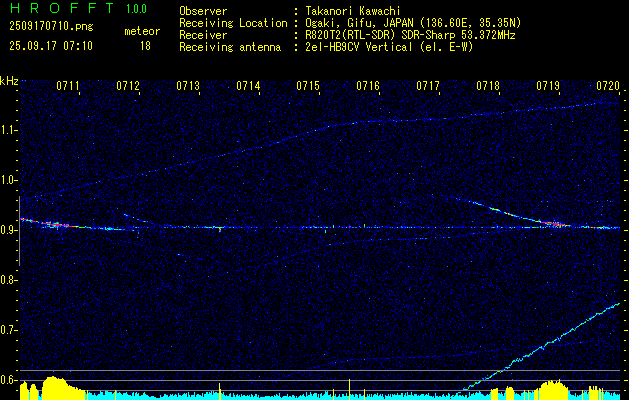Click the 0716 time label
The image size is (629, 400).
368,87
